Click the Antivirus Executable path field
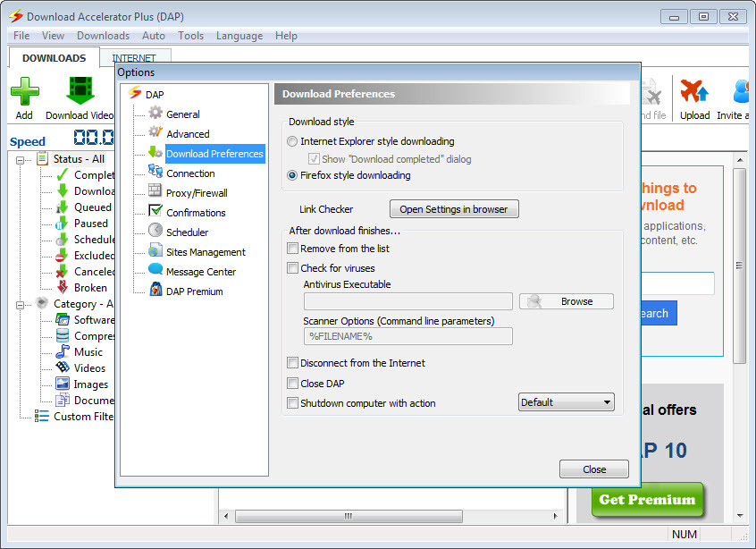The width and height of the screenshot is (756, 549). tap(407, 301)
